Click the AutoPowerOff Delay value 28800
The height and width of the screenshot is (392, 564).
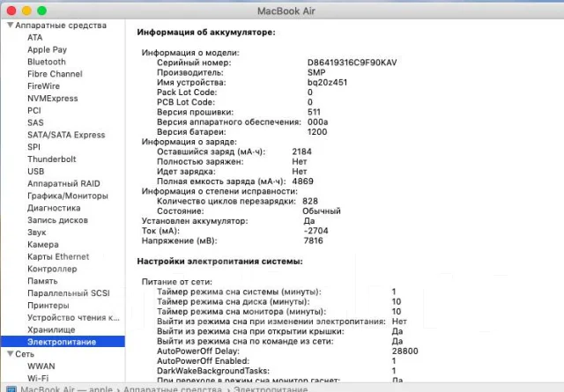[x=404, y=351]
